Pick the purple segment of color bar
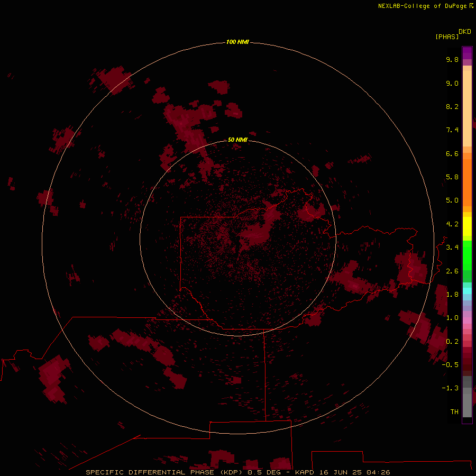Viewport: 476px width, 476px height. 467,53
